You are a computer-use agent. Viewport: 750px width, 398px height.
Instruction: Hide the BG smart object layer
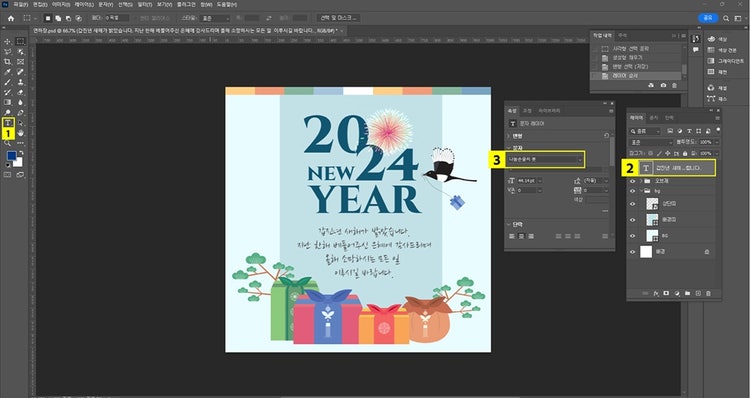(x=633, y=236)
